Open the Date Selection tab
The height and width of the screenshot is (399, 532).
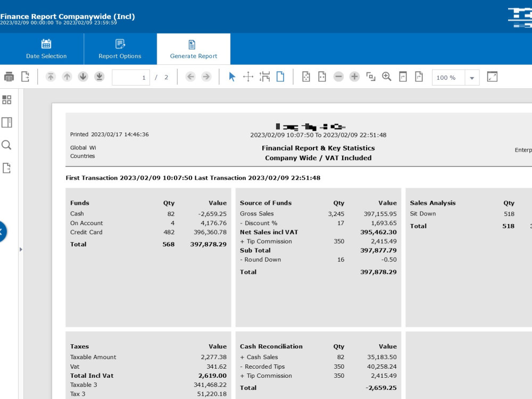tap(46, 49)
